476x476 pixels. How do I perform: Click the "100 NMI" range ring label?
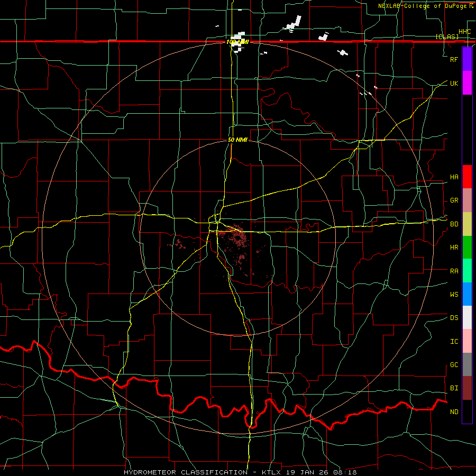237,42
